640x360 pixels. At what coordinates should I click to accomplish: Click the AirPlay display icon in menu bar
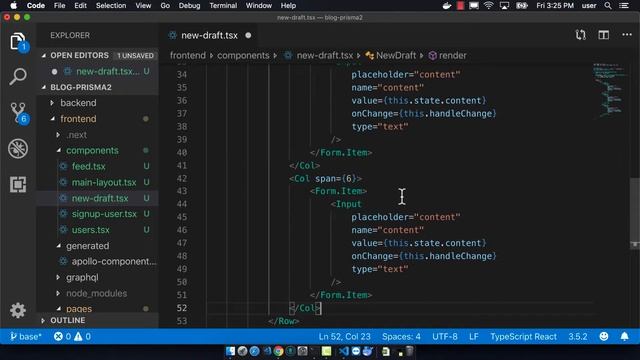[504, 6]
